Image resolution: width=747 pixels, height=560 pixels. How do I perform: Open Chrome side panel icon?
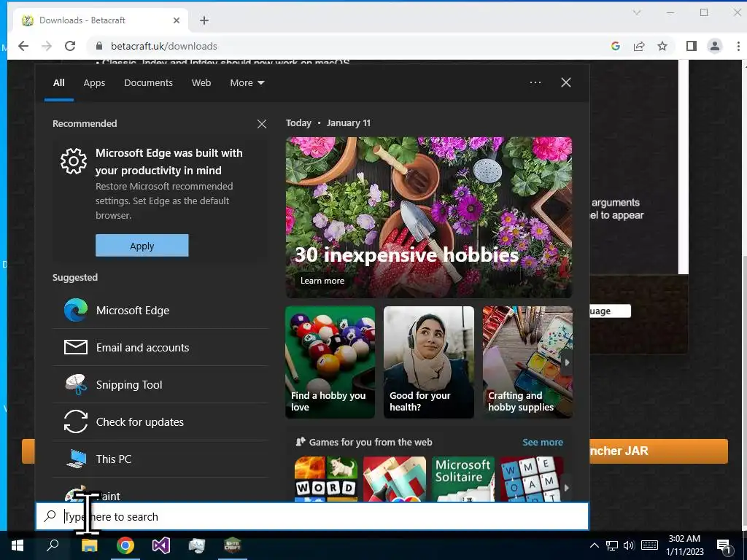692,46
